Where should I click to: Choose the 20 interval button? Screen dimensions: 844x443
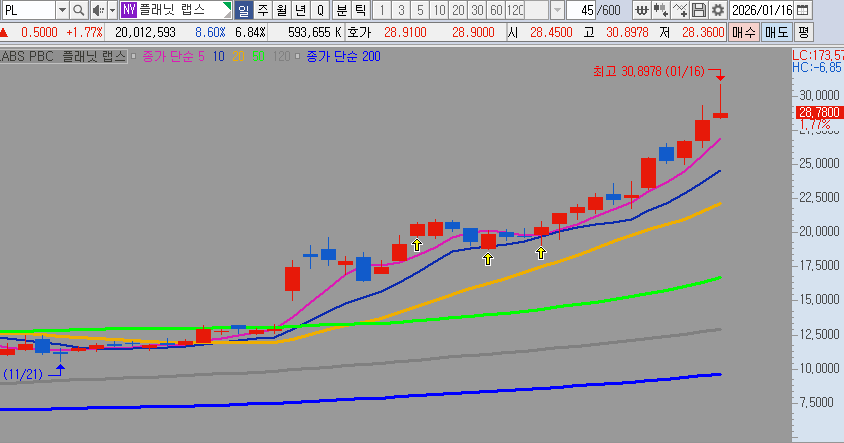[458, 10]
